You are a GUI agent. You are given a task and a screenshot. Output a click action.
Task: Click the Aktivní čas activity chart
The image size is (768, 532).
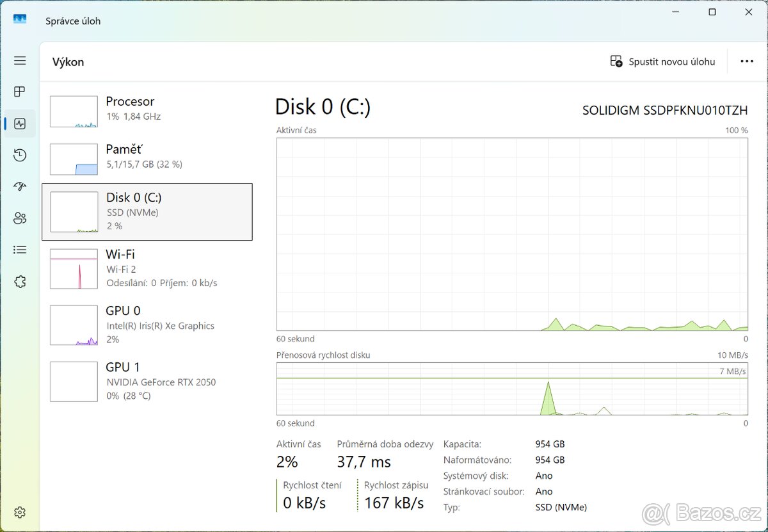(x=512, y=234)
